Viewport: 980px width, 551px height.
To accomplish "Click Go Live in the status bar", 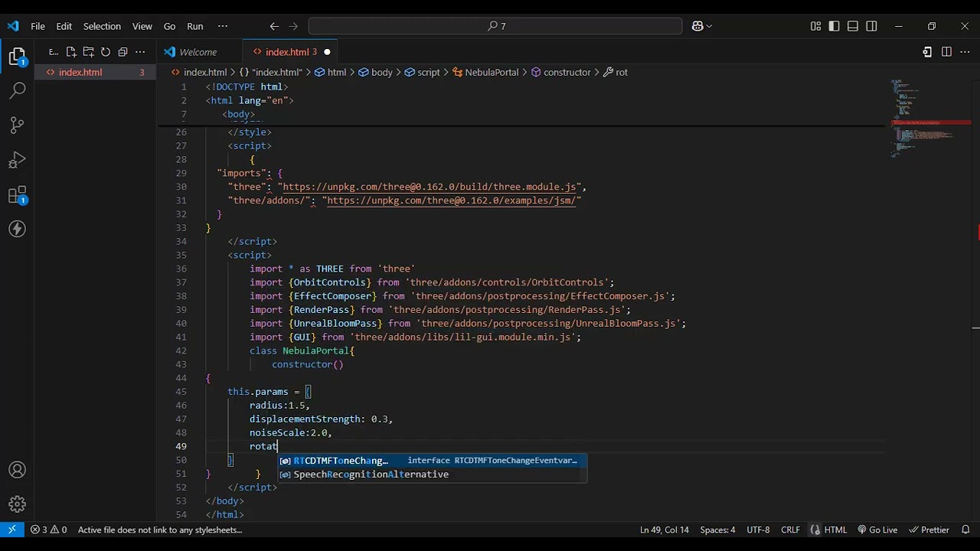I will [x=877, y=530].
